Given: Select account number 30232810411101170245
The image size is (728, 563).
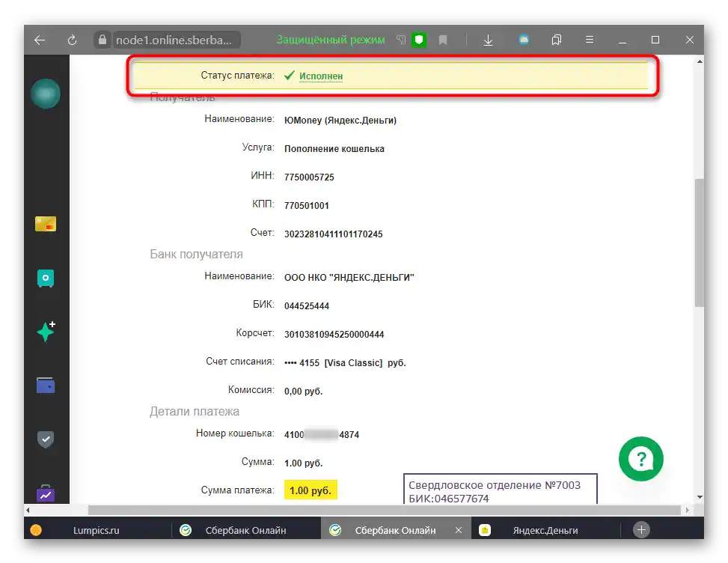Looking at the screenshot, I should pos(334,234).
